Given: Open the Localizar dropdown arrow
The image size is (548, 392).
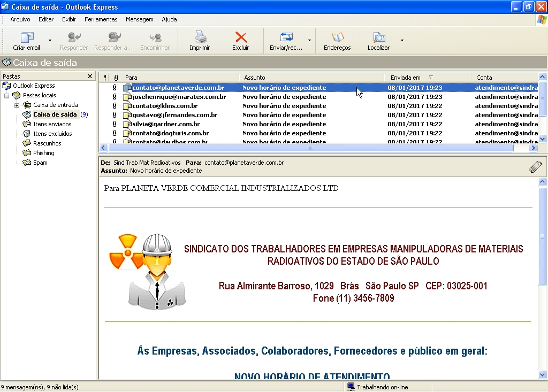Looking at the screenshot, I should point(402,40).
